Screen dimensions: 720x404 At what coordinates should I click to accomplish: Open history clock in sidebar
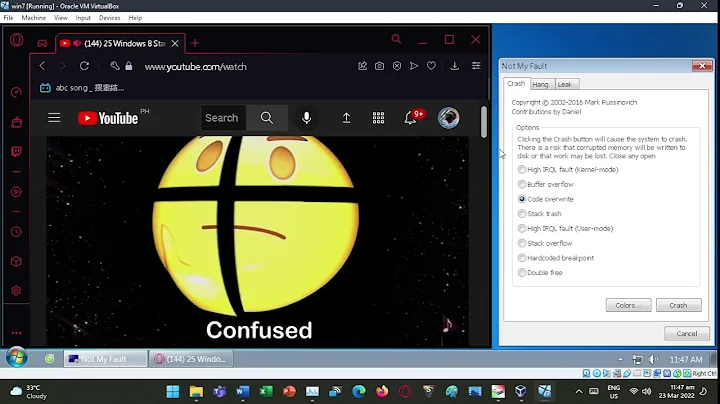(16, 232)
